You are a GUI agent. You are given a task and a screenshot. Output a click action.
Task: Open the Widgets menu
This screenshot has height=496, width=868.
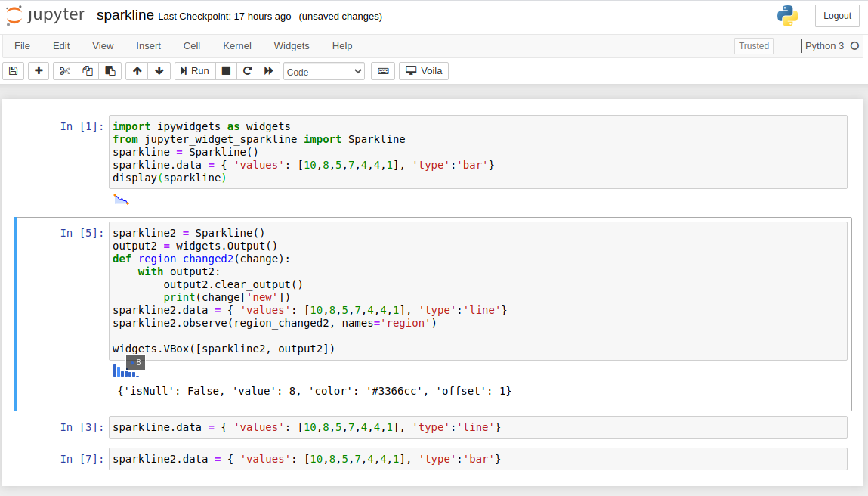[292, 46]
